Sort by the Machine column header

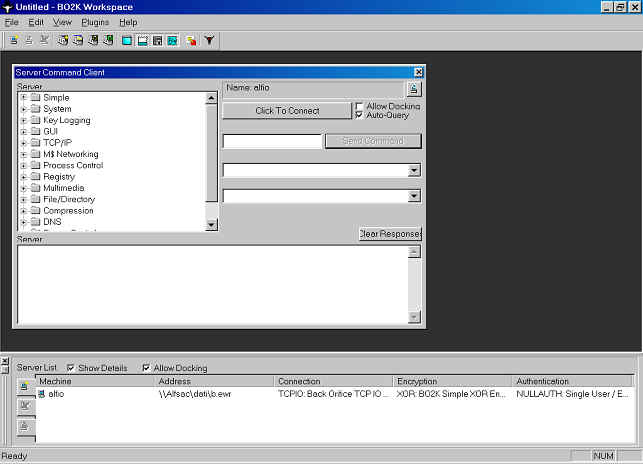(x=95, y=381)
